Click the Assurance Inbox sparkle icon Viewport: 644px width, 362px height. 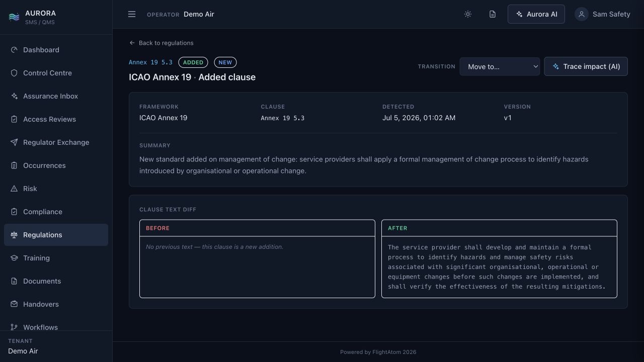coord(14,96)
